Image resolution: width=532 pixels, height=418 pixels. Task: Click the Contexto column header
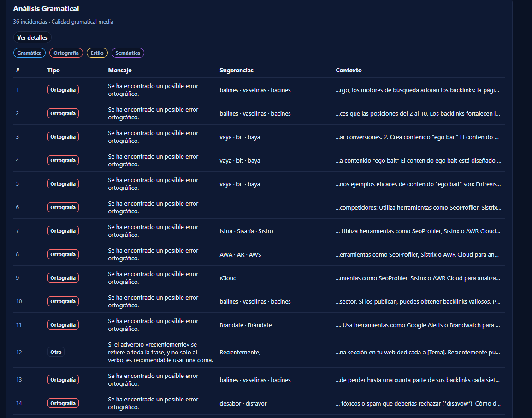(349, 70)
